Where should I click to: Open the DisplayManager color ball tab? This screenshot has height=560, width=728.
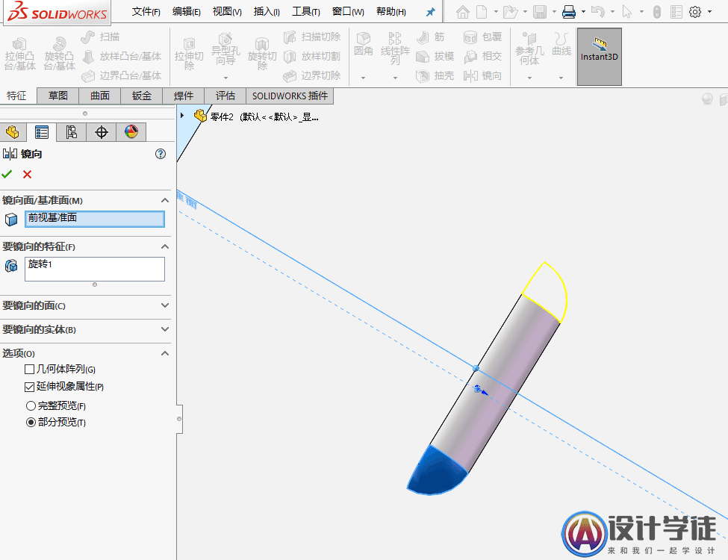[131, 132]
